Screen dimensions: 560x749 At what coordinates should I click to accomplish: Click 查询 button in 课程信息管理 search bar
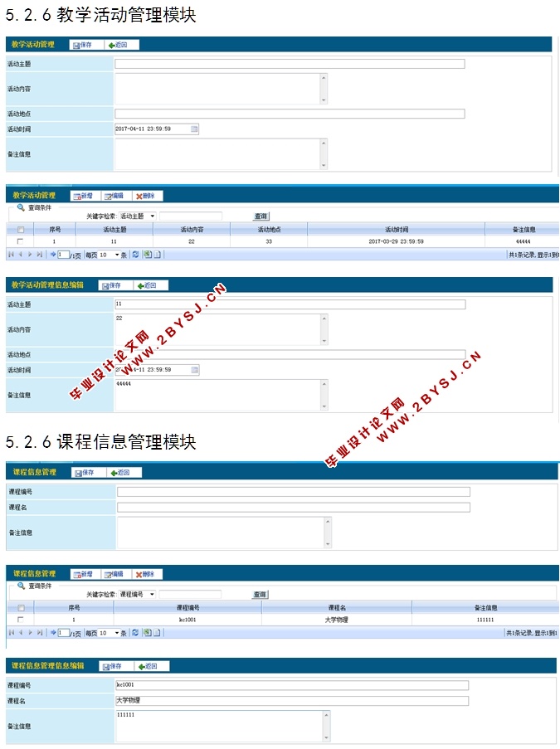click(x=260, y=595)
